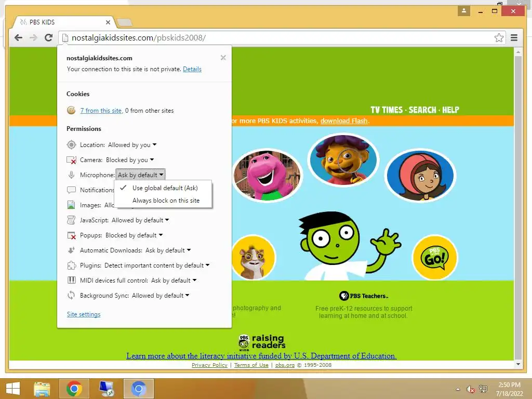This screenshot has width=532, height=399.
Task: Open TV TIMES in page header
Action: click(387, 110)
